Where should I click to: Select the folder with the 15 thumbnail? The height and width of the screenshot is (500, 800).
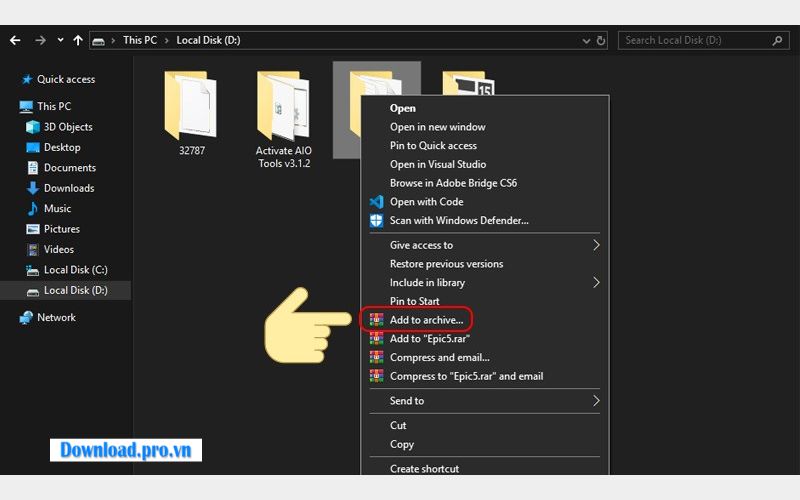click(x=468, y=83)
